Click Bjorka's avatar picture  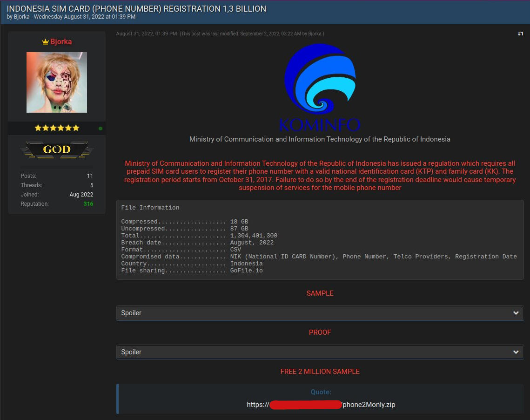tap(57, 82)
